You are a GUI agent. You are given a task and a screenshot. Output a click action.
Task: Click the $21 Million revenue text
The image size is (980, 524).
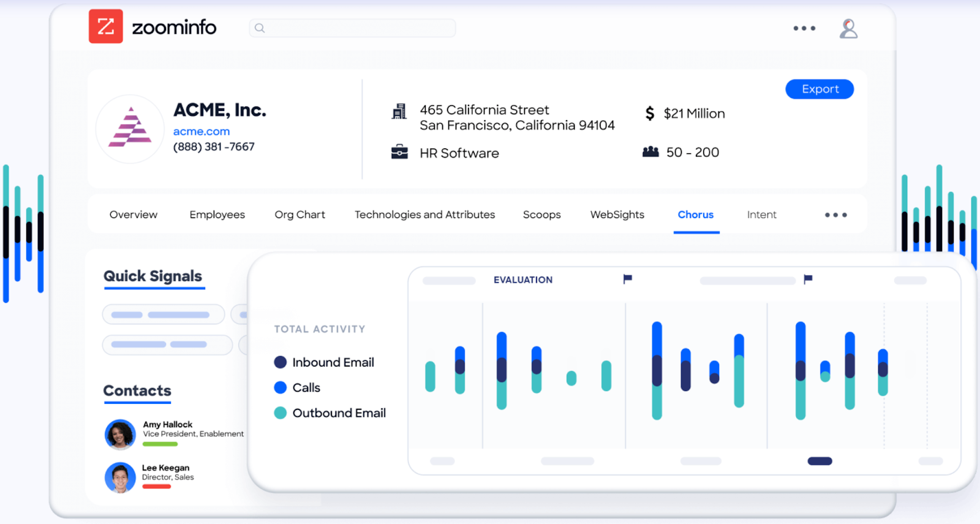tap(695, 113)
